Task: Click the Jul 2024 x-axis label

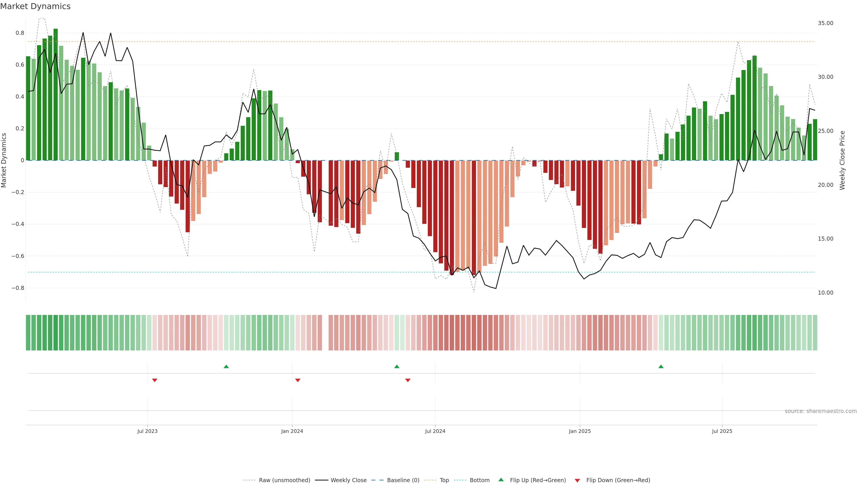Action: (x=435, y=431)
